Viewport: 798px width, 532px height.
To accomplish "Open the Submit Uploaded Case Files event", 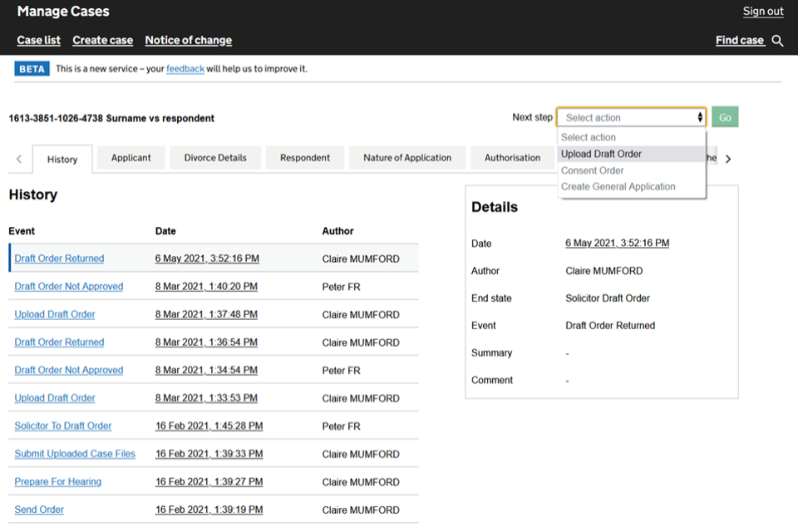I will click(75, 454).
